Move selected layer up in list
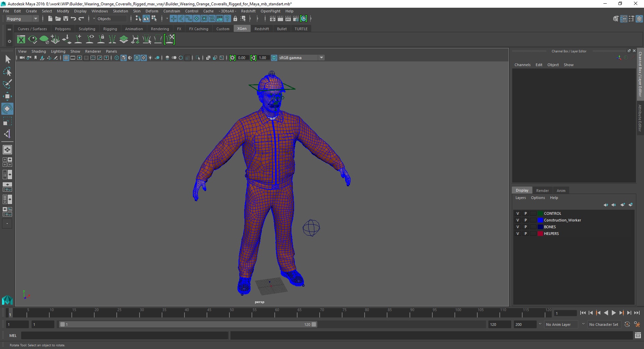The height and width of the screenshot is (349, 644). tap(606, 205)
